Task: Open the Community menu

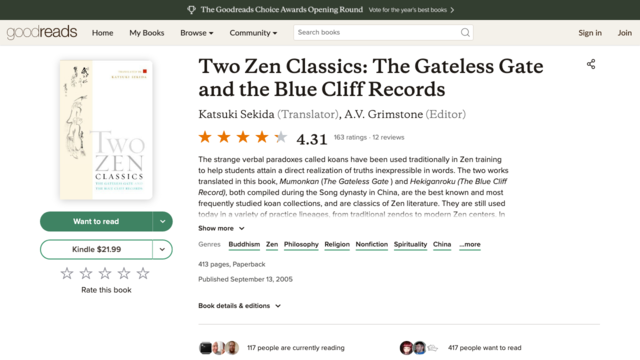Action: pyautogui.click(x=253, y=33)
